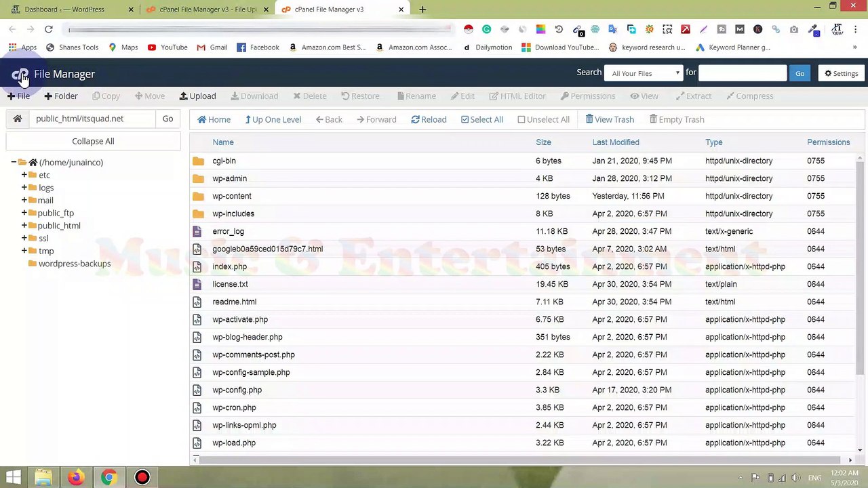Open the cgi-bin folder icon
Viewport: 868px width, 488px height.
[x=198, y=161]
